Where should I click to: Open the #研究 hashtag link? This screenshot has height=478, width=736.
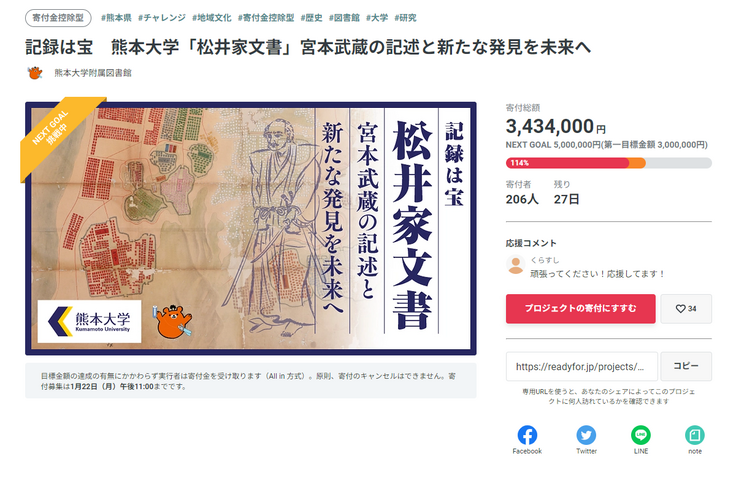pyautogui.click(x=405, y=18)
